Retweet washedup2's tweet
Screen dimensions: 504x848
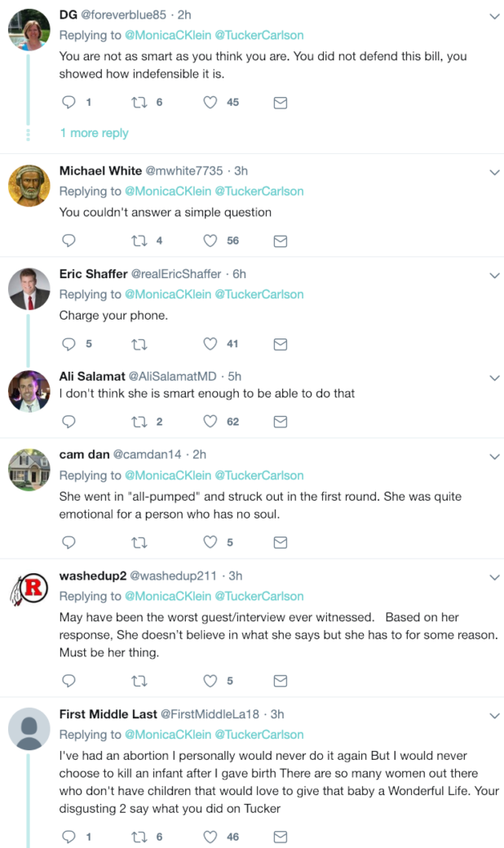(x=139, y=681)
